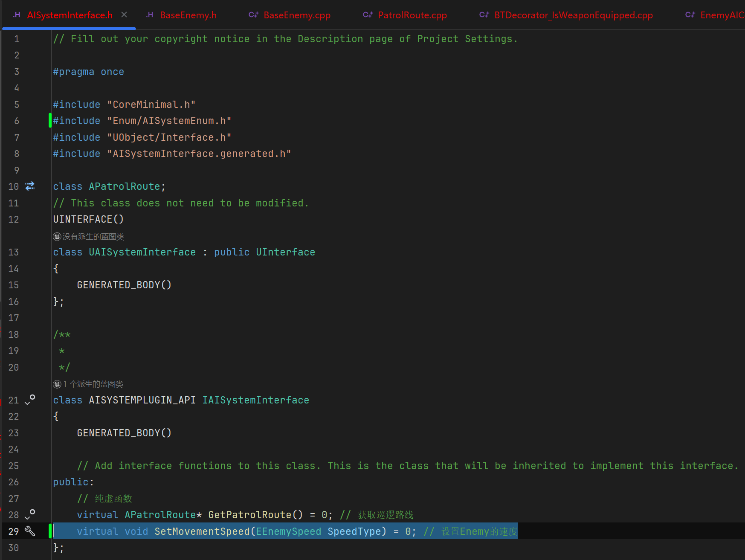Click the "UObject/Interface.h" include path
The image size is (745, 560).
pos(169,137)
